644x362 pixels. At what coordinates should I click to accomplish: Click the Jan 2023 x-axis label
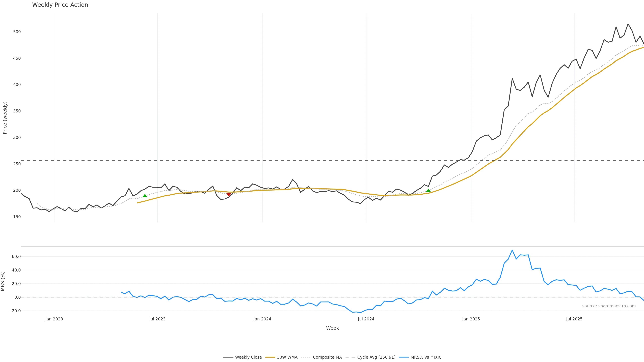pos(54,319)
